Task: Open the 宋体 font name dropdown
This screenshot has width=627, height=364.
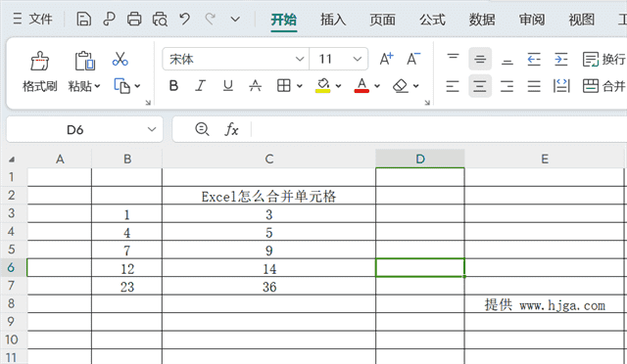Action: pos(300,59)
